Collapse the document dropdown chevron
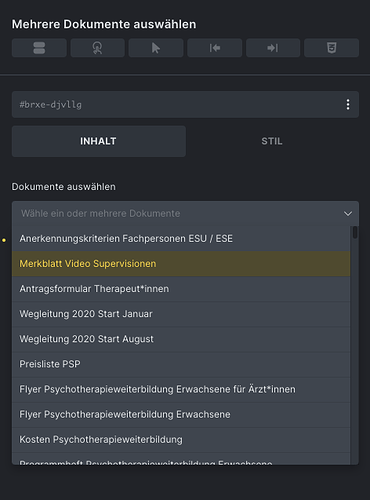370x500 pixels. click(348, 213)
